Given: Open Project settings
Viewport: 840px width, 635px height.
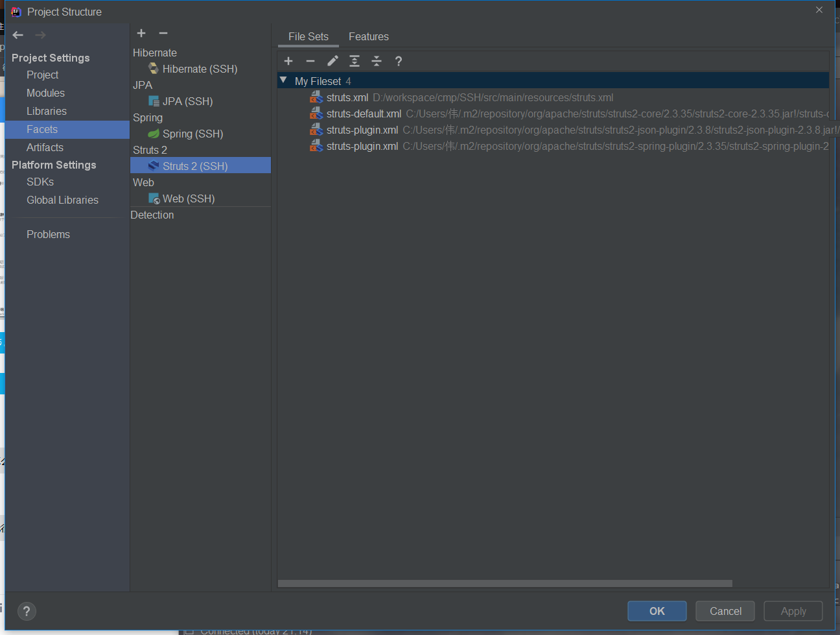Looking at the screenshot, I should pyautogui.click(x=43, y=75).
